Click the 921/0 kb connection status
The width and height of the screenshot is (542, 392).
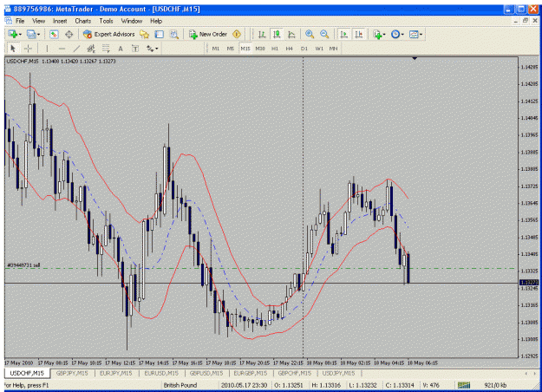tap(495, 385)
